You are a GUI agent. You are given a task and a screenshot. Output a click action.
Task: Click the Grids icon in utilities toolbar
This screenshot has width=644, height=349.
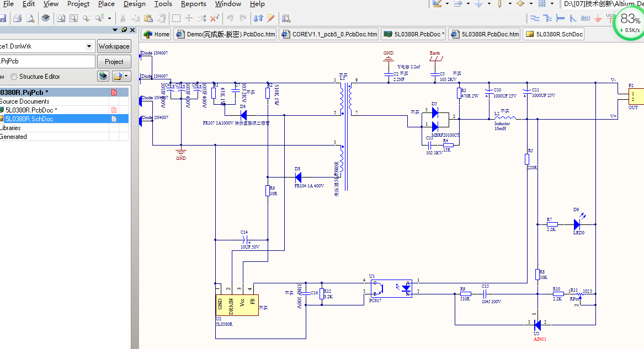pyautogui.click(x=542, y=4)
